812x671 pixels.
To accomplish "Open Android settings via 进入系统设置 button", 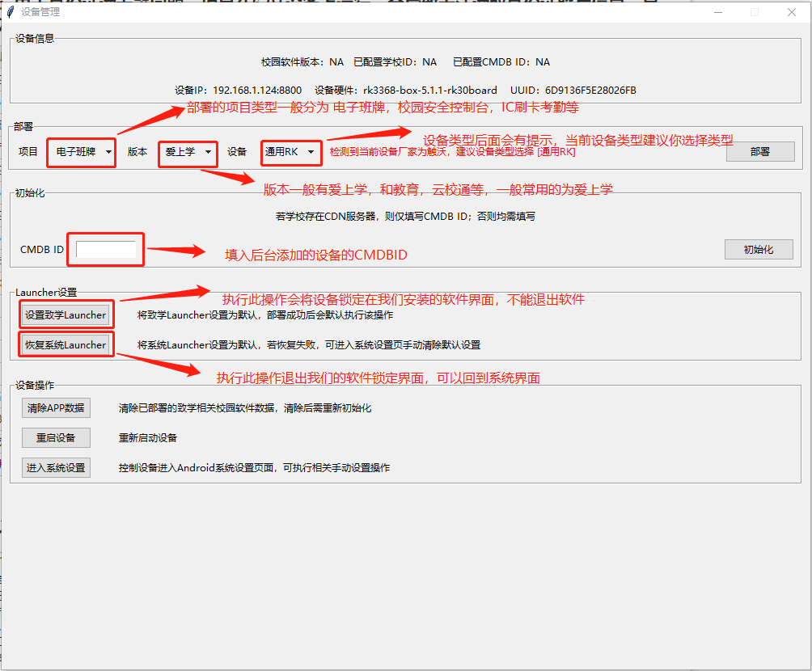I will [56, 467].
